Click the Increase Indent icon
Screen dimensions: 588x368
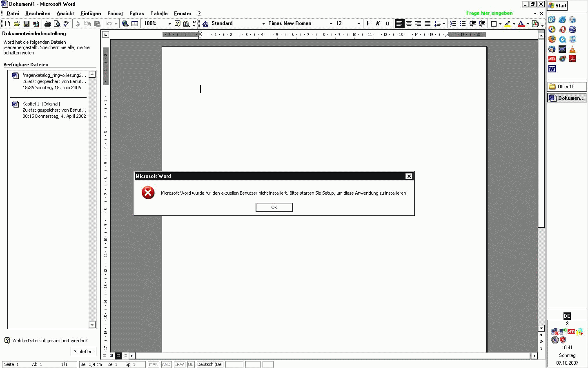[x=482, y=24]
